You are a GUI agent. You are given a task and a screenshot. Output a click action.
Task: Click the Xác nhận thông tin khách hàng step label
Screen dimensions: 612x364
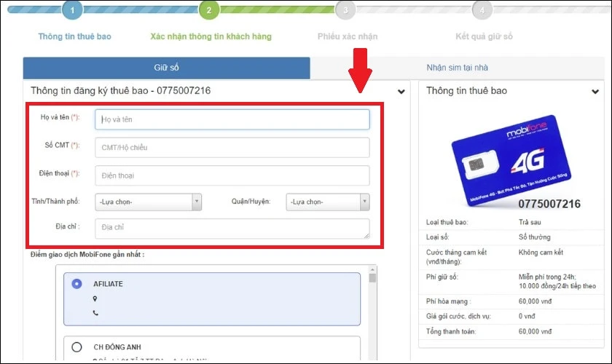point(211,36)
